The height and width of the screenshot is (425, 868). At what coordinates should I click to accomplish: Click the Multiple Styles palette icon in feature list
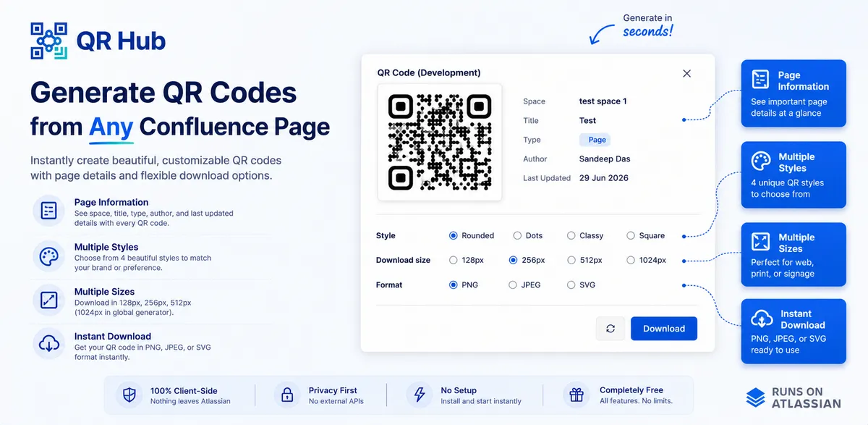click(x=48, y=256)
